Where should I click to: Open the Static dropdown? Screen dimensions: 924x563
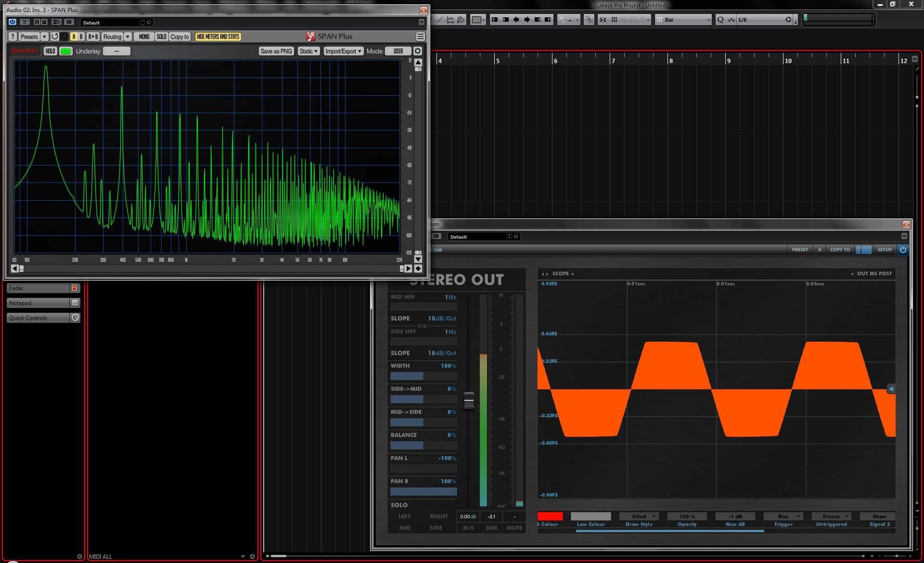pos(308,51)
